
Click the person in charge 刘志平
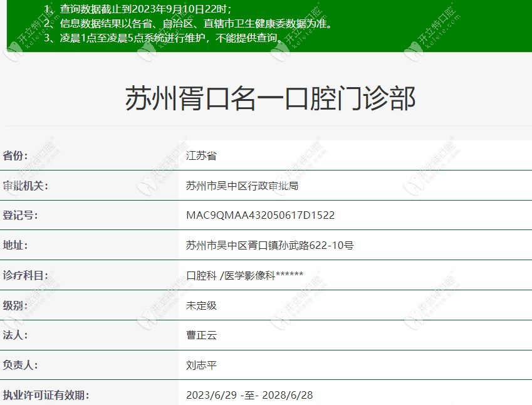[x=201, y=365]
